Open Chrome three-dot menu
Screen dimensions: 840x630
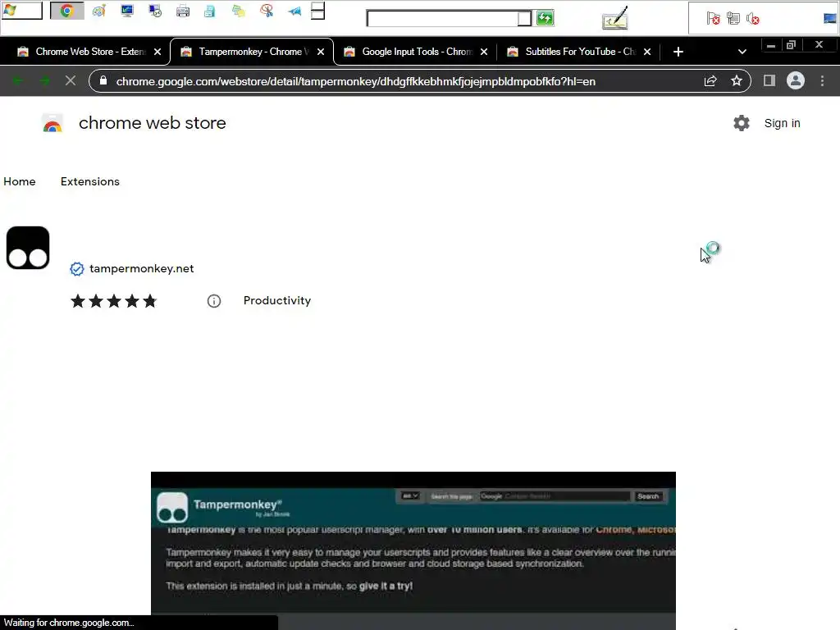tap(822, 81)
